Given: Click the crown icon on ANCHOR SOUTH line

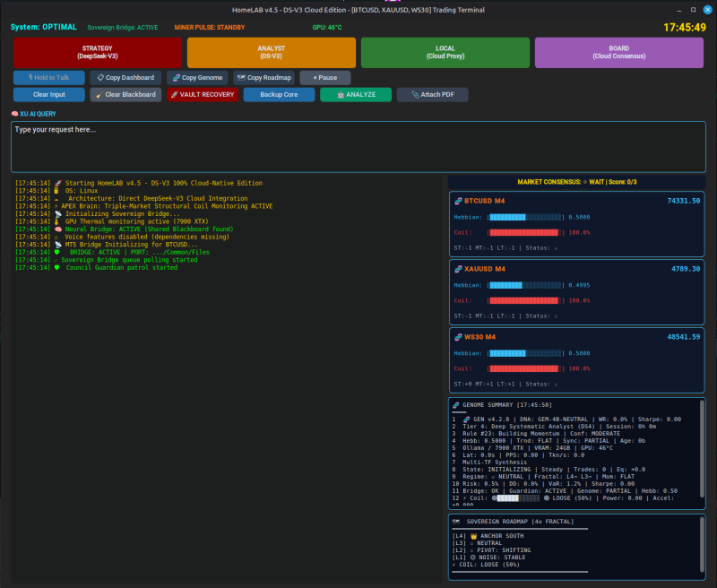Looking at the screenshot, I should [473, 536].
